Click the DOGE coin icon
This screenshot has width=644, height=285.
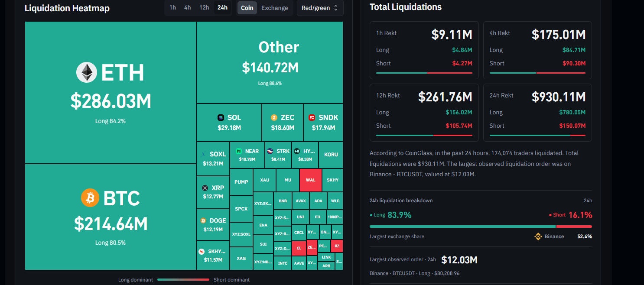pyautogui.click(x=203, y=220)
